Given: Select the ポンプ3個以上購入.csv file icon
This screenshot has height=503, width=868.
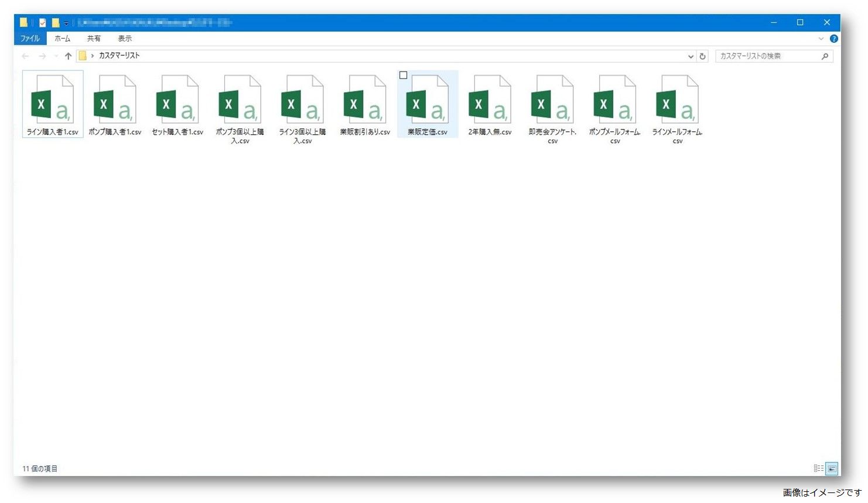Looking at the screenshot, I should [x=240, y=99].
